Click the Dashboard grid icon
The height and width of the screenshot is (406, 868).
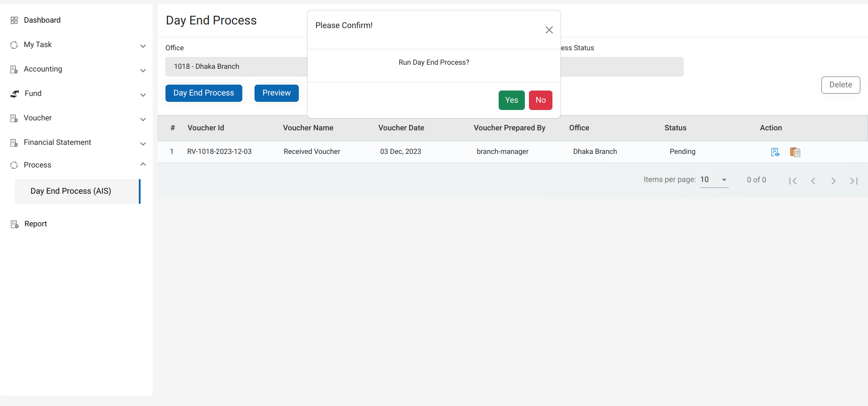[14, 20]
